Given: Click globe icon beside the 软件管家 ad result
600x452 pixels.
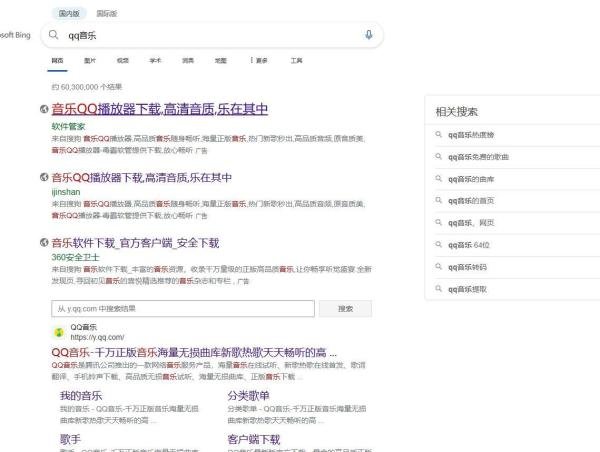Looking at the screenshot, I should click(44, 109).
